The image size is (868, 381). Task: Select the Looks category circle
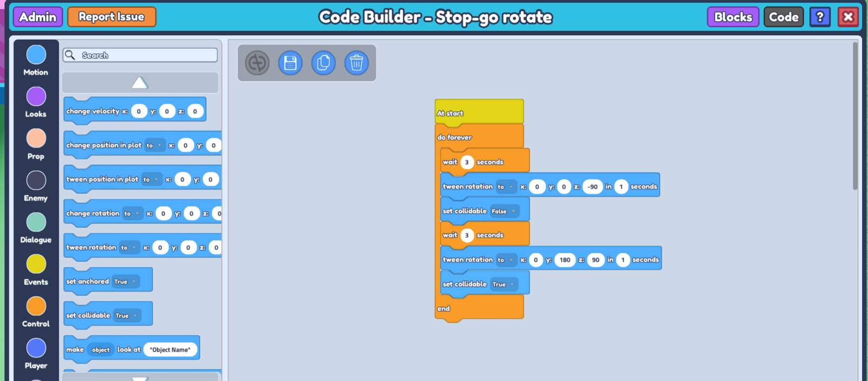[x=36, y=96]
